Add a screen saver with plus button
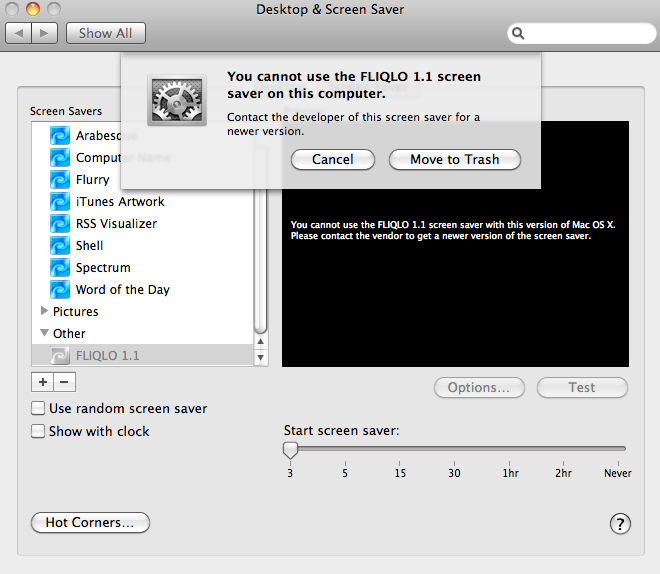This screenshot has width=660, height=574. click(x=43, y=382)
